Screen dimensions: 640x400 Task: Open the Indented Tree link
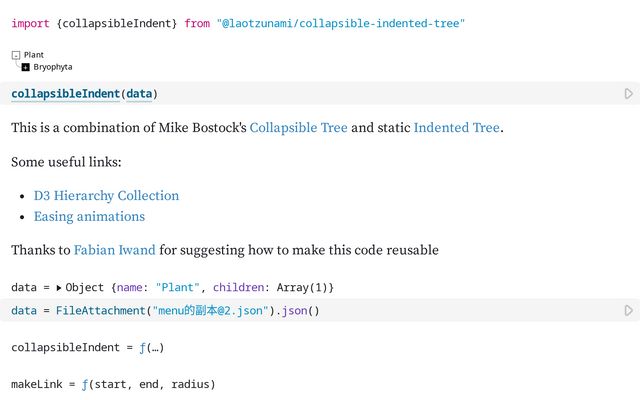click(x=456, y=128)
